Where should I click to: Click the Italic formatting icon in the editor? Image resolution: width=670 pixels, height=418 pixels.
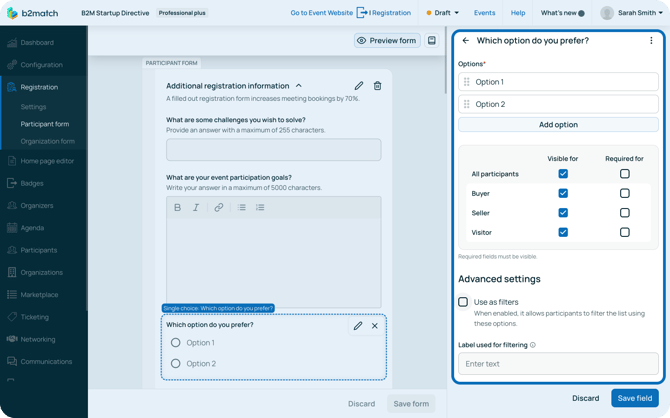[x=196, y=208]
